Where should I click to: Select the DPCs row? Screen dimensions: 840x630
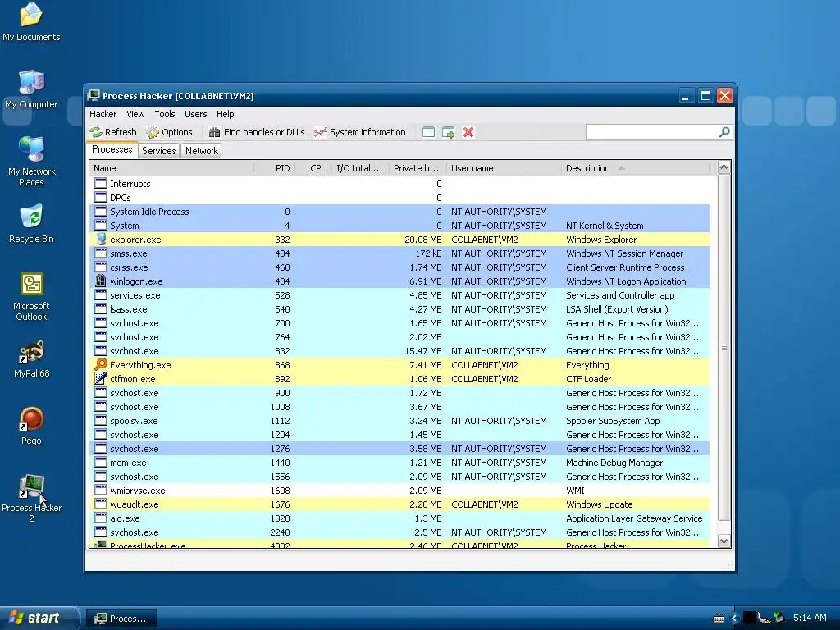point(399,198)
